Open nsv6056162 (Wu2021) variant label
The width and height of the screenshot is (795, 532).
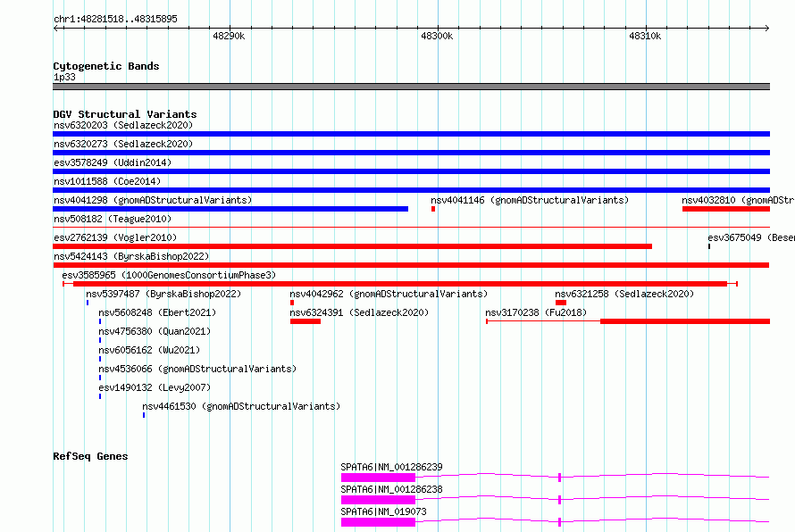149,350
